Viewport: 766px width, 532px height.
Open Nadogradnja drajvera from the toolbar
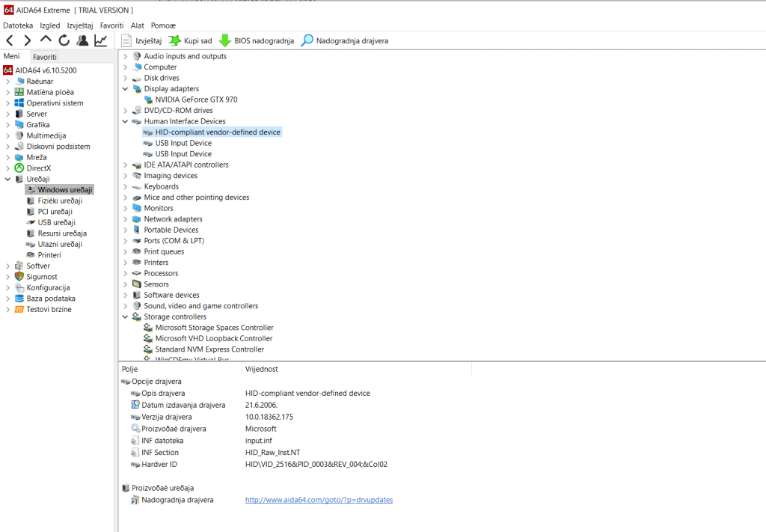click(345, 40)
